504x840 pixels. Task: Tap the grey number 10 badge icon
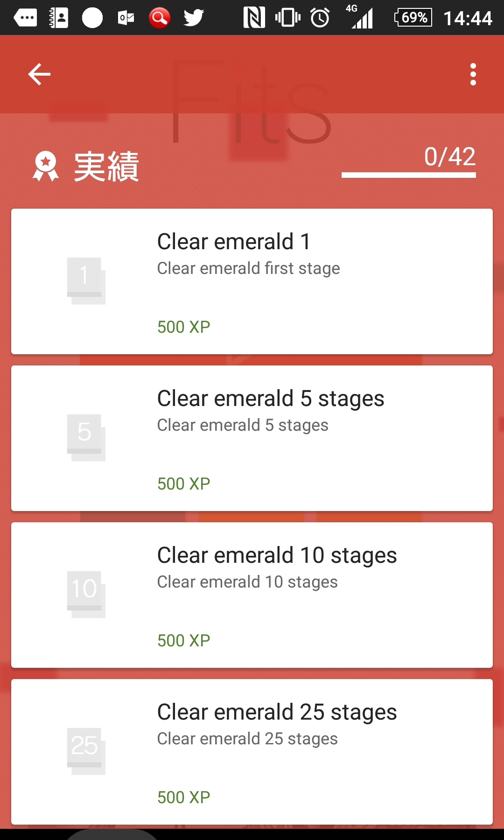(x=86, y=594)
